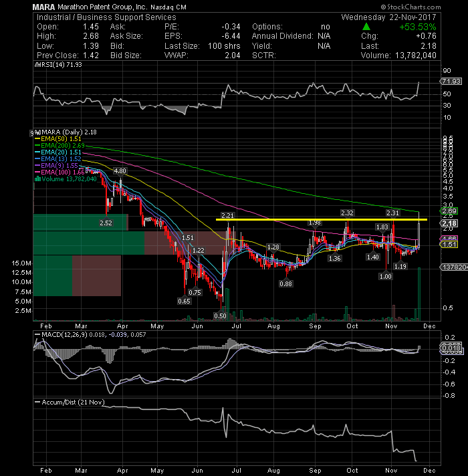The height and width of the screenshot is (476, 468).
Task: Click the Low value 1.39
Action: tap(91, 46)
